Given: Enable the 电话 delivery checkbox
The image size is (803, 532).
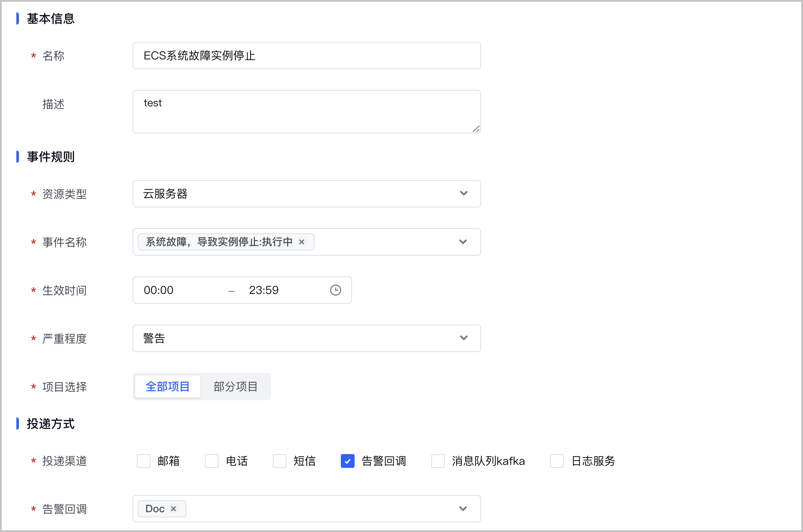Looking at the screenshot, I should coord(212,461).
